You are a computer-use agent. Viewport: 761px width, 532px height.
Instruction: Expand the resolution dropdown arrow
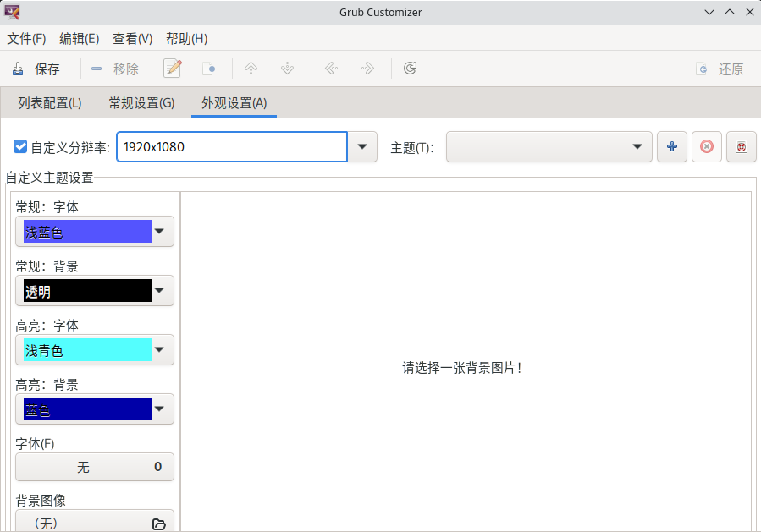coord(362,146)
